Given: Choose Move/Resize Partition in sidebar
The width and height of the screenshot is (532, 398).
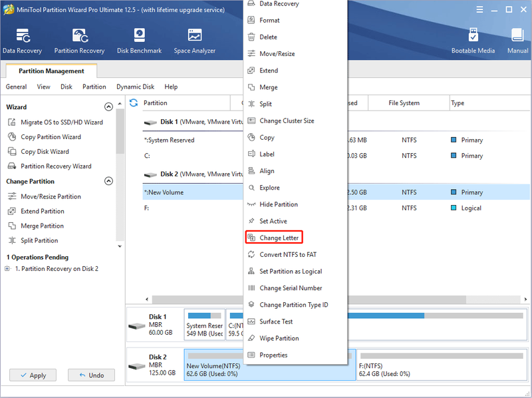Looking at the screenshot, I should pyautogui.click(x=46, y=196).
